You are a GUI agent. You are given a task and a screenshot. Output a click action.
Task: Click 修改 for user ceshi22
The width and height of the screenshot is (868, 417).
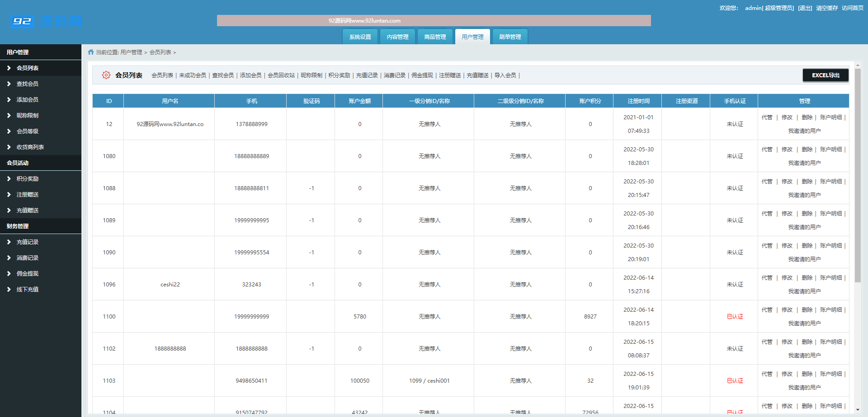click(787, 277)
